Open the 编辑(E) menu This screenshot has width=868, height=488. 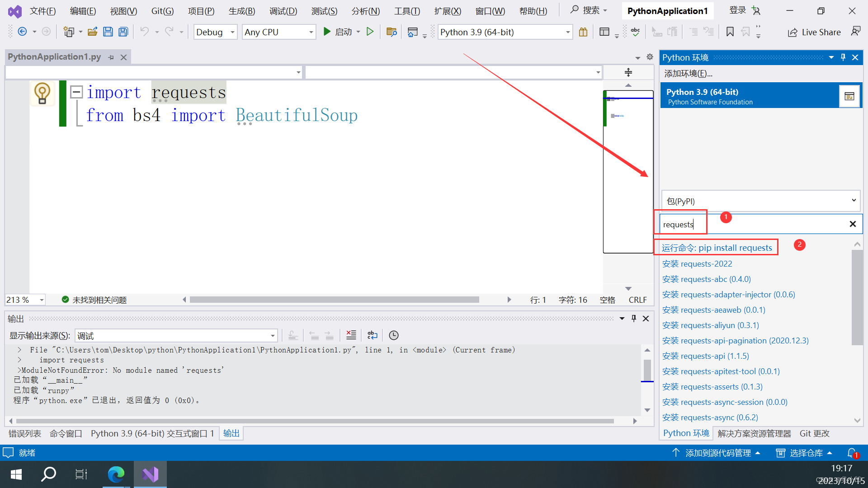[83, 11]
